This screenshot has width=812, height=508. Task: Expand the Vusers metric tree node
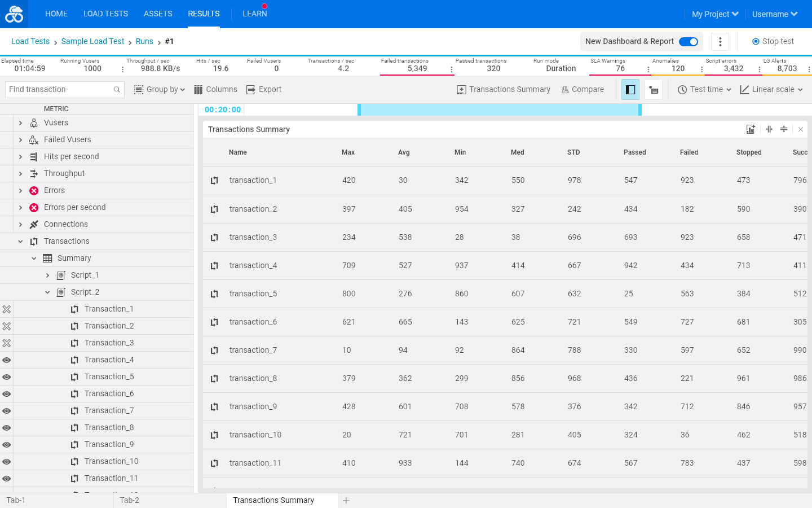[20, 123]
